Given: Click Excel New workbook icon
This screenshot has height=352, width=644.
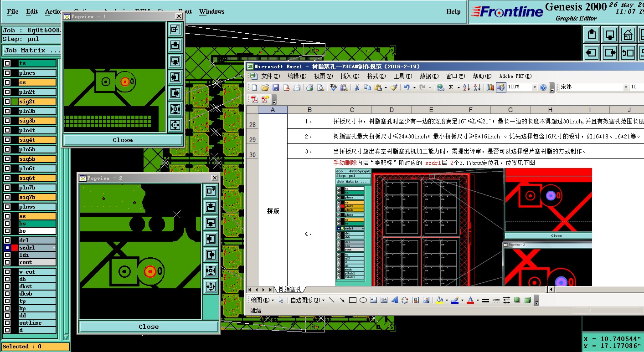Looking at the screenshot, I should [255, 87].
